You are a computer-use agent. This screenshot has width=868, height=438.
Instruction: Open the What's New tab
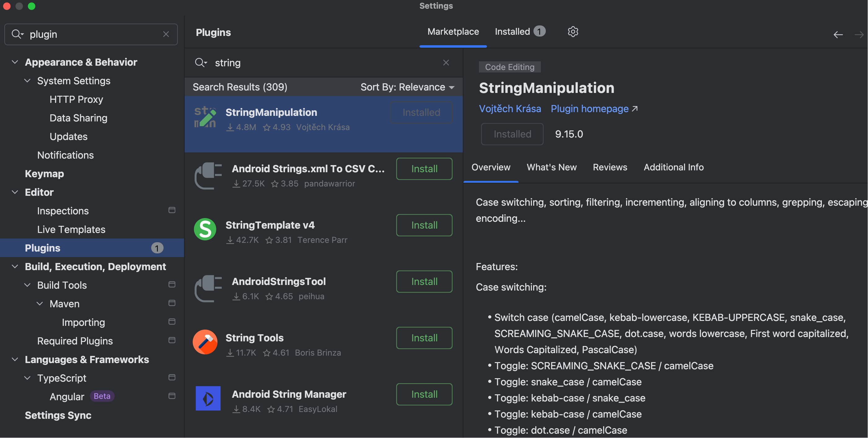[552, 167]
